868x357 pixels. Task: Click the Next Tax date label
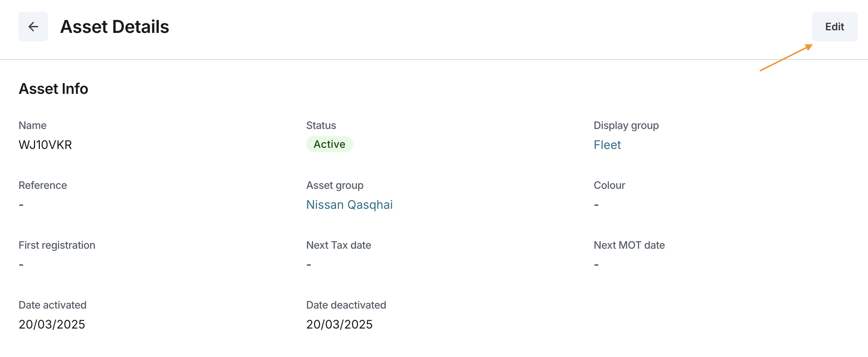pos(338,245)
